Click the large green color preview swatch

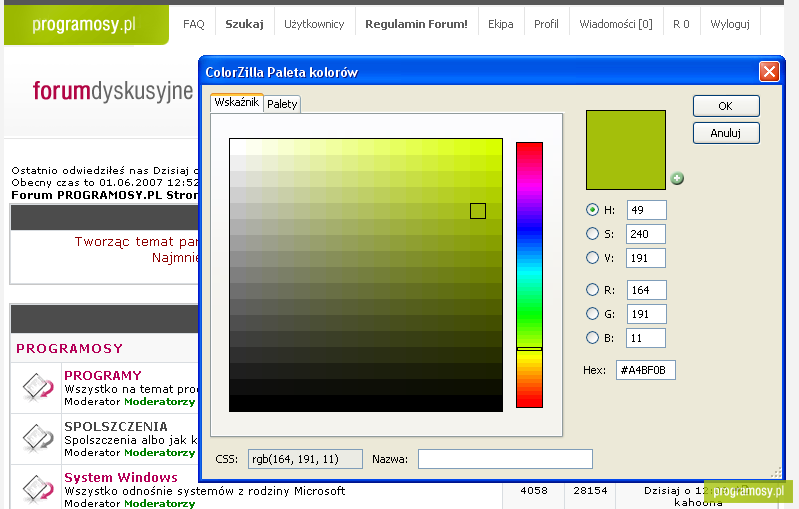(x=626, y=150)
